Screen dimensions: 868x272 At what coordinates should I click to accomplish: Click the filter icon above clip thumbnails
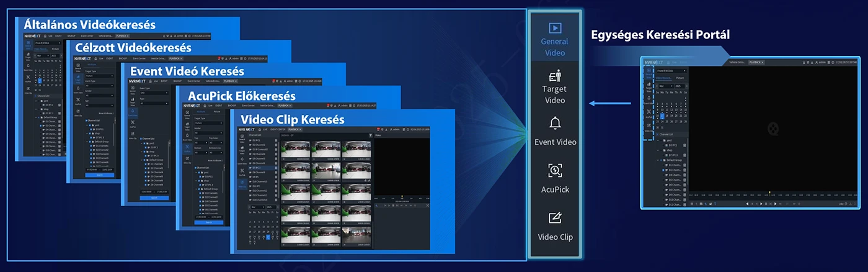[371, 135]
